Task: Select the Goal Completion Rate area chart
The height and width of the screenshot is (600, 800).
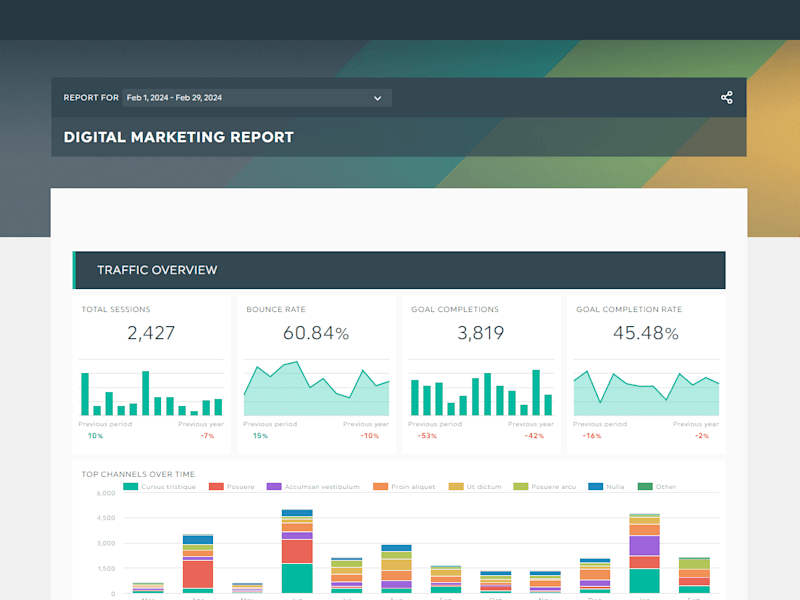Action: 646,392
